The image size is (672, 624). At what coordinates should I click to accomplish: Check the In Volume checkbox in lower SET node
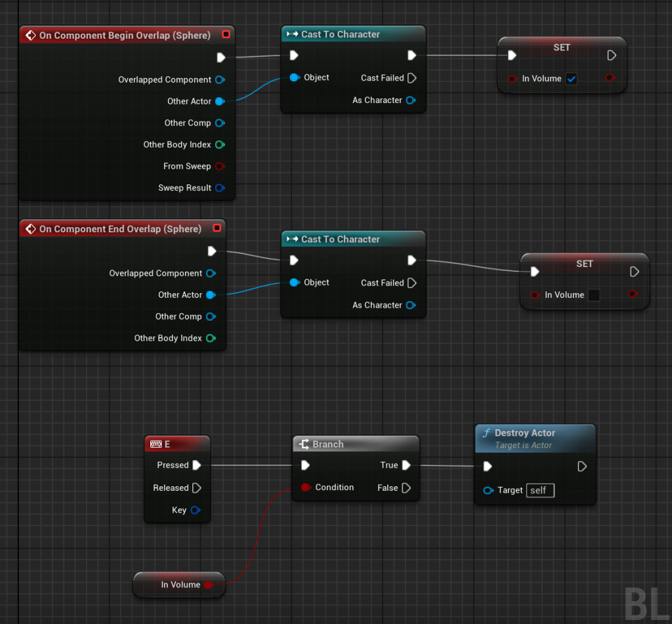click(x=593, y=295)
